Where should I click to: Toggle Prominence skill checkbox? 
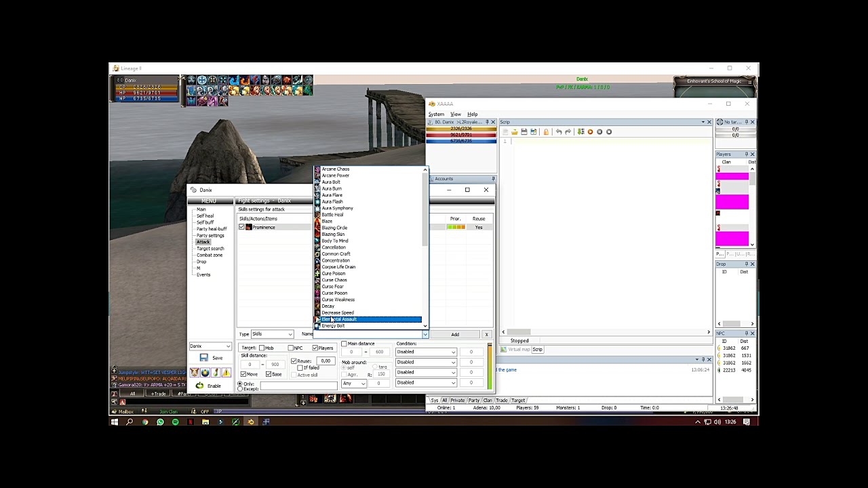[241, 227]
